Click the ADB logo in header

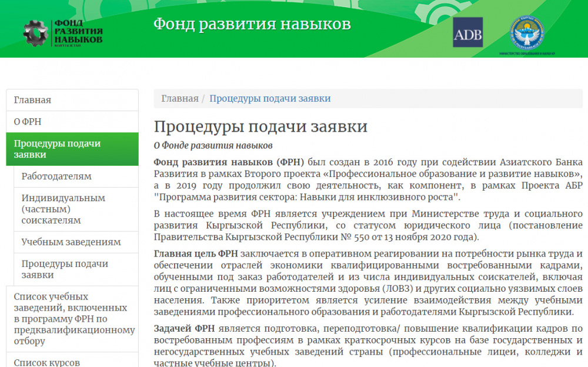click(x=467, y=32)
